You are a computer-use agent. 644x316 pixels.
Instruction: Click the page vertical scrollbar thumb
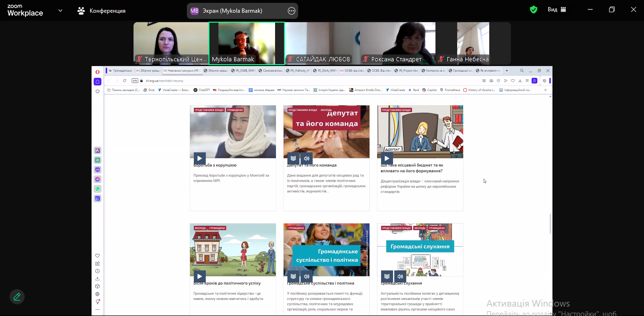point(550,224)
